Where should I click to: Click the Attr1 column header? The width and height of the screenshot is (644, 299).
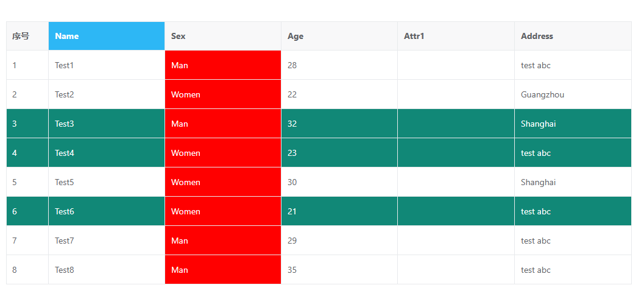pyautogui.click(x=455, y=36)
